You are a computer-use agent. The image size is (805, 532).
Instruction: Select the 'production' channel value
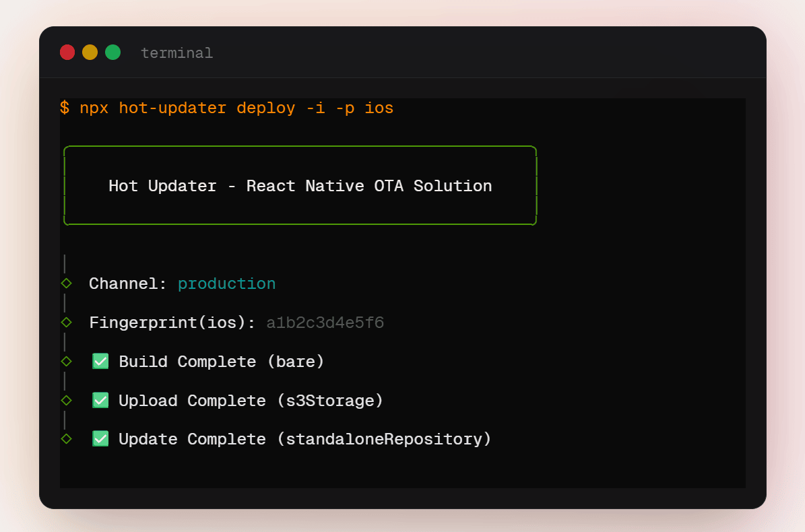(226, 284)
